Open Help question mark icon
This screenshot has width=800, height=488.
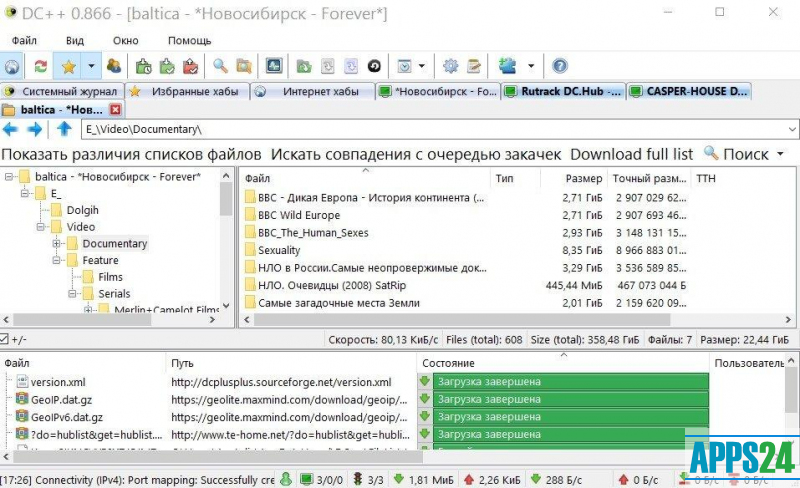coord(560,66)
